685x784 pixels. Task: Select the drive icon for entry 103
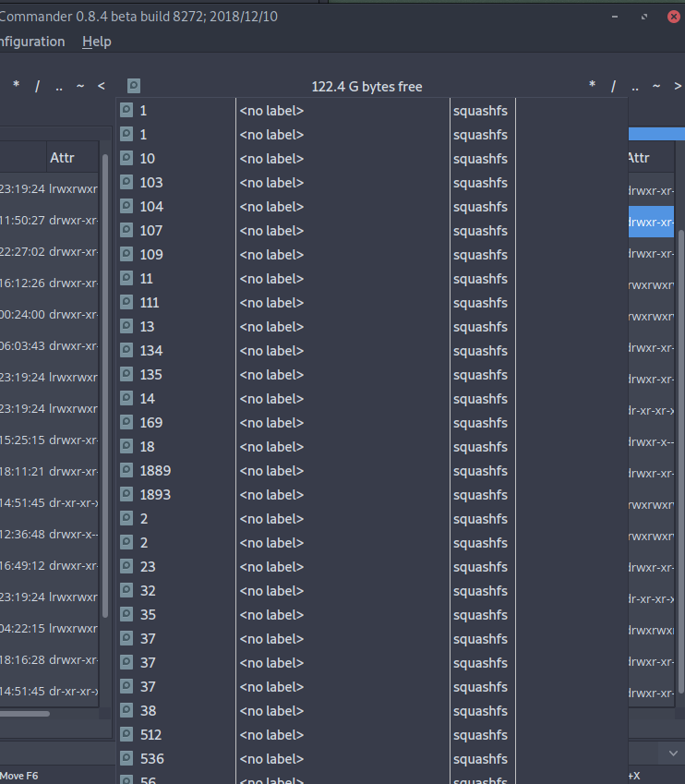pos(126,182)
